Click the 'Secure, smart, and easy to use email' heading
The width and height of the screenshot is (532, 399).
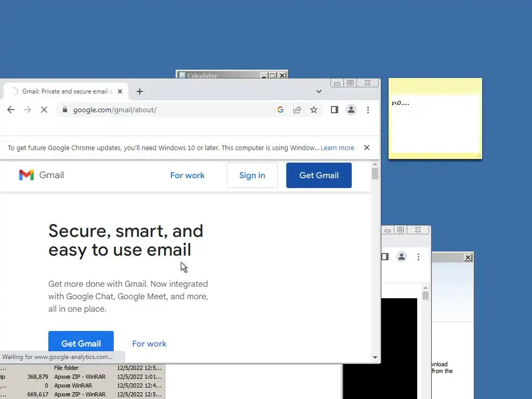(126, 240)
